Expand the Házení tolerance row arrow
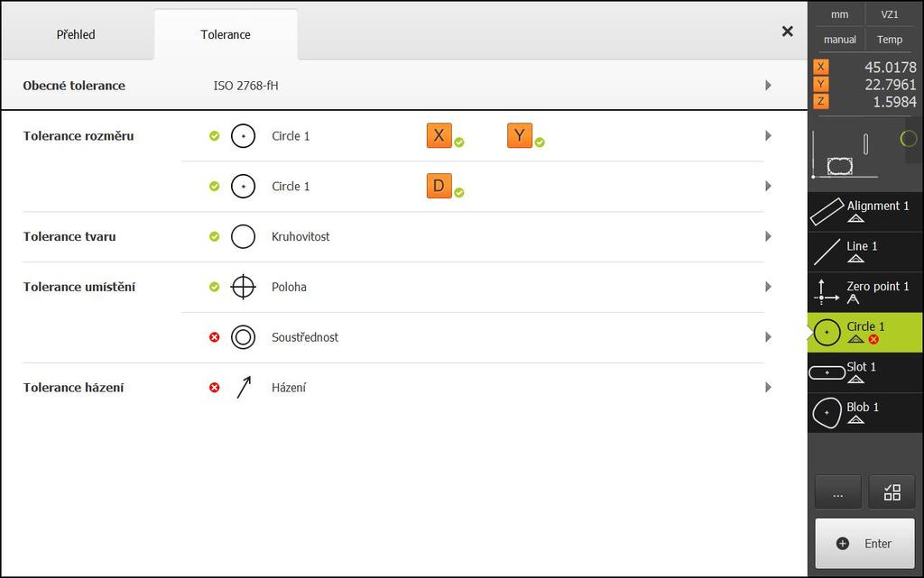The image size is (924, 578). pos(768,388)
